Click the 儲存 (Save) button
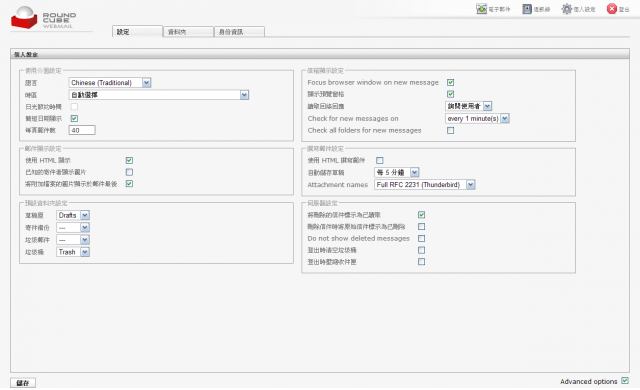The image size is (640, 390). click(23, 383)
